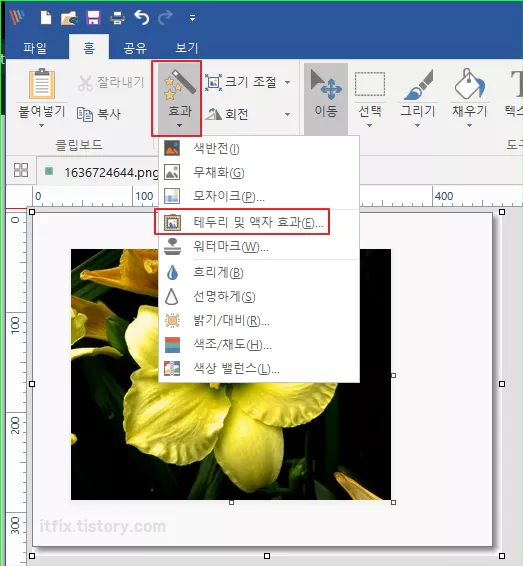Choose 모자이크(P)... from the effects menu
Image resolution: width=523 pixels, height=566 pixels.
pyautogui.click(x=259, y=196)
